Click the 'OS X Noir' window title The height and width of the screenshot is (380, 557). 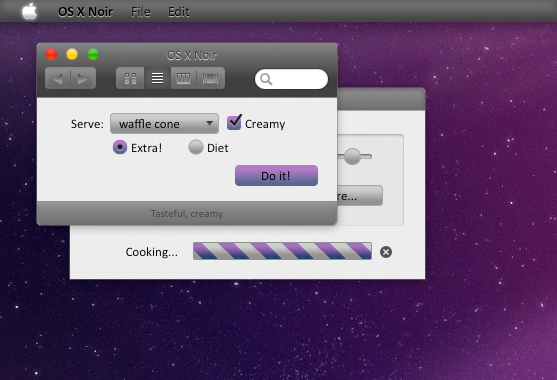(x=192, y=55)
